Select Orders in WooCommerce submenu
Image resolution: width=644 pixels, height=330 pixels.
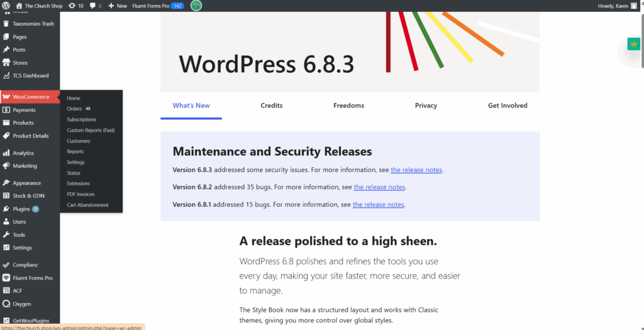coord(74,109)
